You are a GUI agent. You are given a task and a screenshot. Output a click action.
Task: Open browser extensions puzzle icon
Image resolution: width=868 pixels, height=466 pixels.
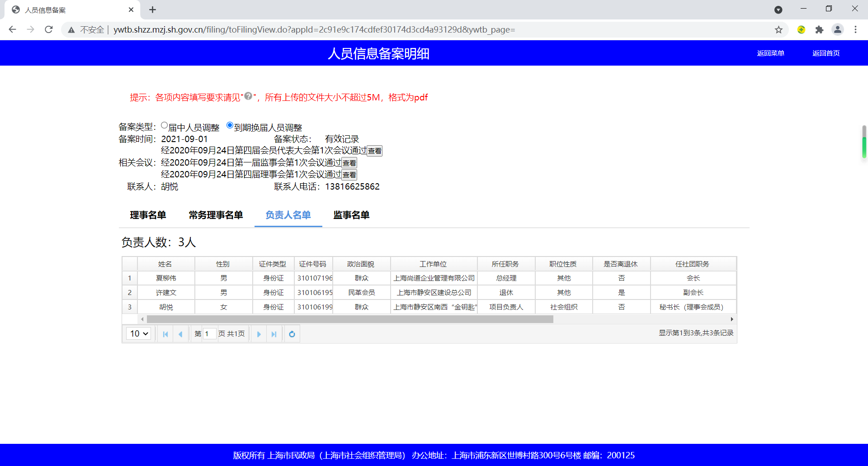pyautogui.click(x=819, y=30)
